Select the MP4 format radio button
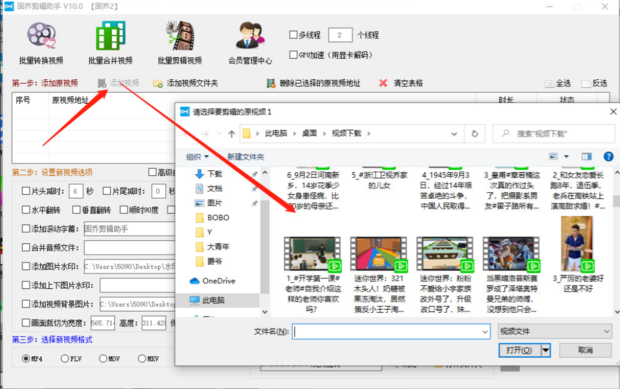This screenshot has height=389, width=620. coord(26,359)
